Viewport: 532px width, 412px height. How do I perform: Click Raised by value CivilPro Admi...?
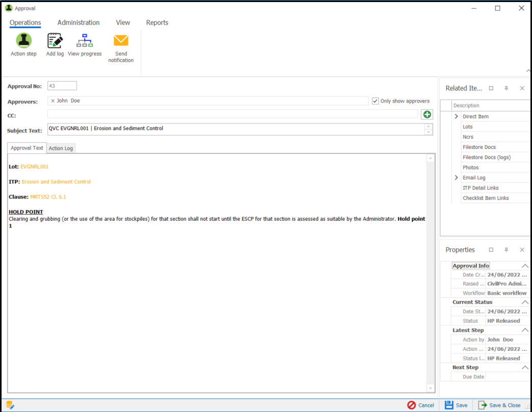point(507,284)
